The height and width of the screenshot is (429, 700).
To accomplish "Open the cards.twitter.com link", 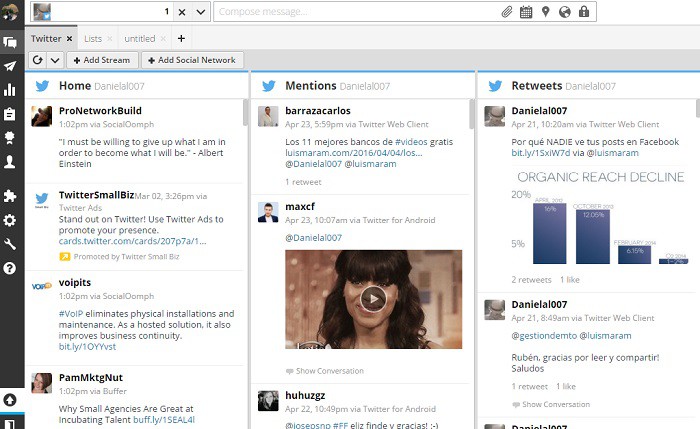I will 133,241.
